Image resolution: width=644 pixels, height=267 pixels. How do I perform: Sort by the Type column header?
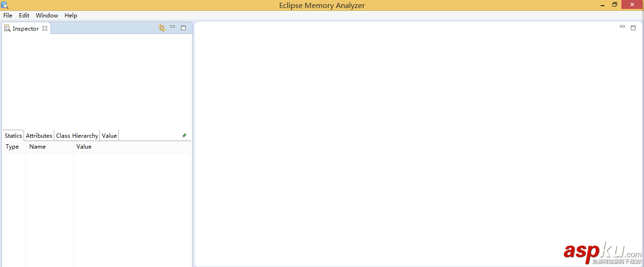pos(14,147)
